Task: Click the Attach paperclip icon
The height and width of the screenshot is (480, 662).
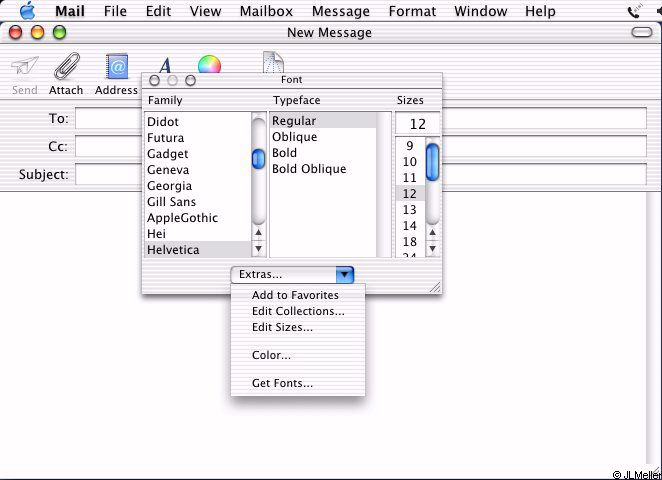Action: point(67,66)
